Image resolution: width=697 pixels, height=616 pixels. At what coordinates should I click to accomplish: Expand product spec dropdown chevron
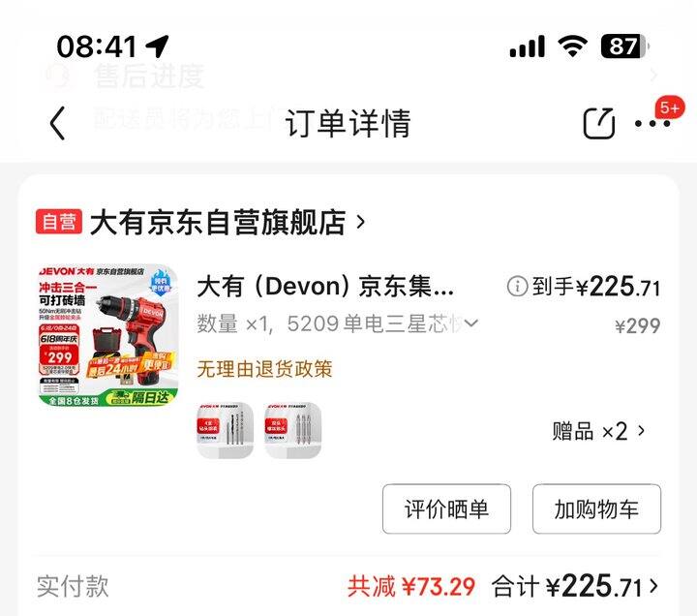(x=471, y=323)
